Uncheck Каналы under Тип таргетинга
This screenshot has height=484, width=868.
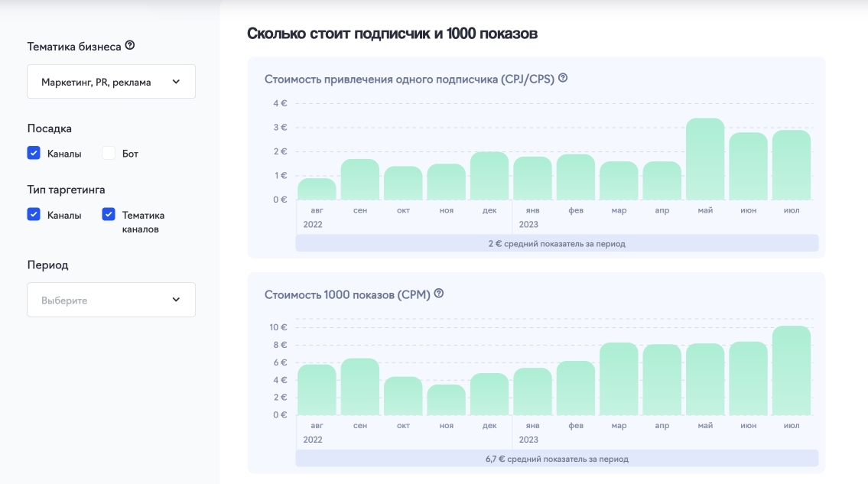(x=34, y=214)
